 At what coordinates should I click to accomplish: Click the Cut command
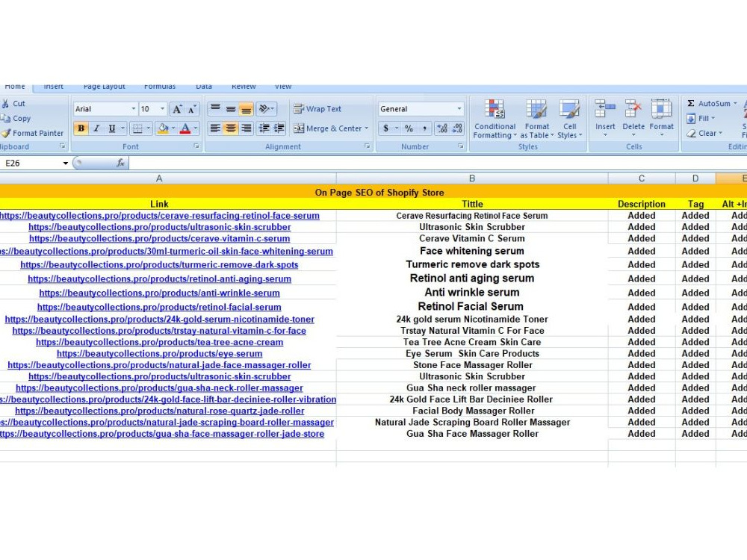point(13,103)
